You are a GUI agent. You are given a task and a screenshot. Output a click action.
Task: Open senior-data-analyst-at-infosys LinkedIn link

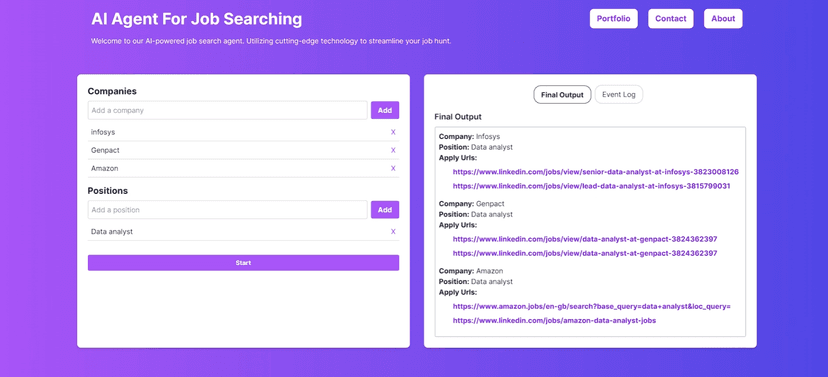(x=596, y=172)
